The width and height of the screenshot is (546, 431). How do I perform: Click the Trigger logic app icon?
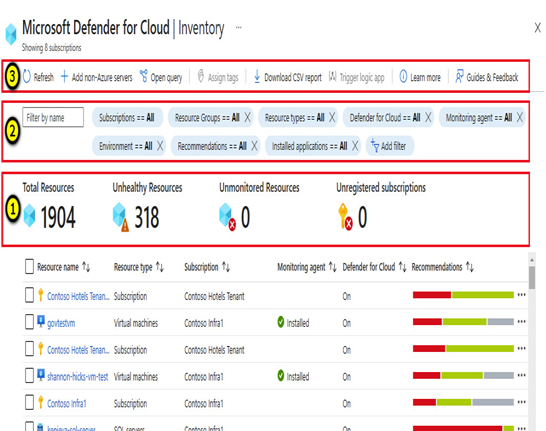(333, 76)
